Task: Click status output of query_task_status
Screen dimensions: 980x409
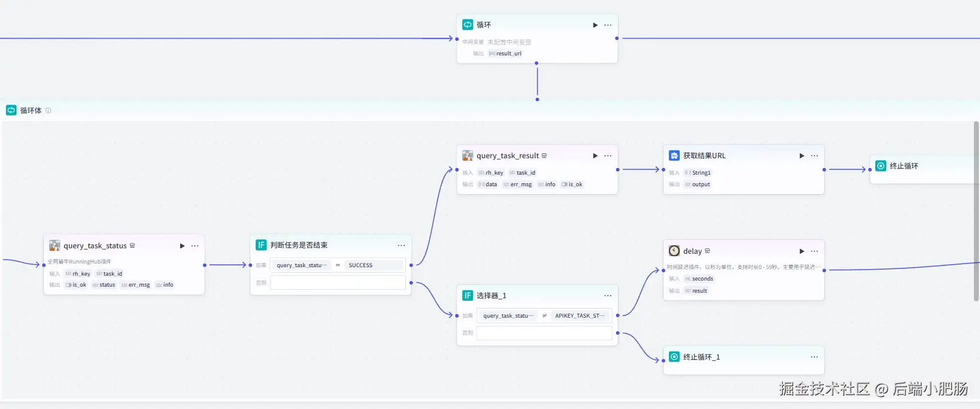Action: [103, 285]
